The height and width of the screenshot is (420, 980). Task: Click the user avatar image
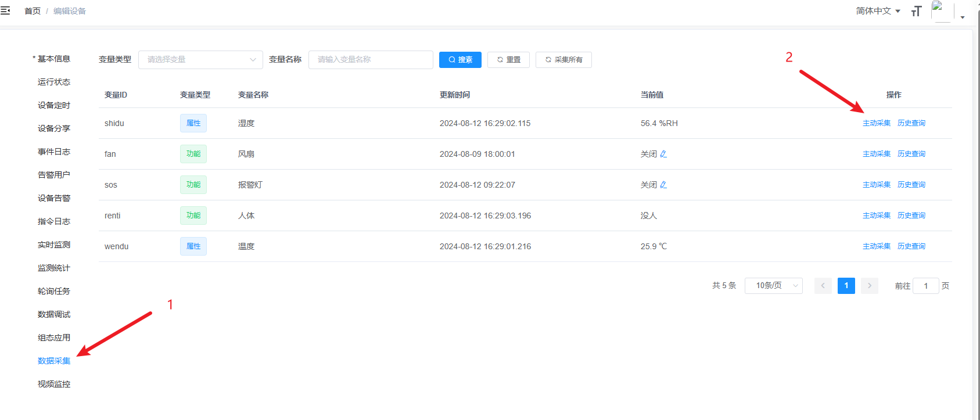point(942,11)
